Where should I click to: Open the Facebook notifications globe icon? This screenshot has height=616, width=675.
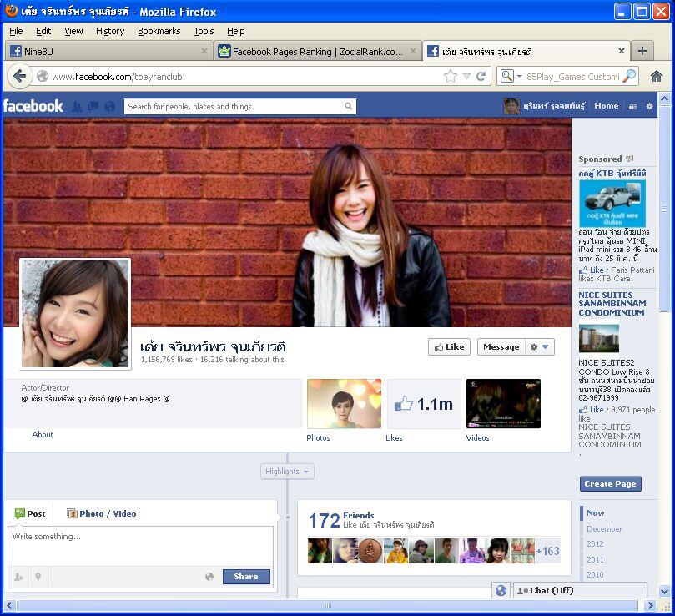click(109, 106)
